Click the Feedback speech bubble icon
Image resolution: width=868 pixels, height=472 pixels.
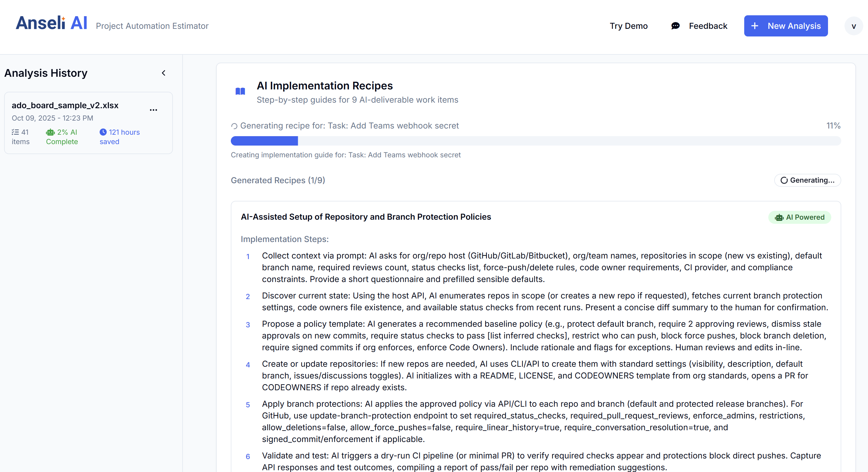[x=675, y=26]
